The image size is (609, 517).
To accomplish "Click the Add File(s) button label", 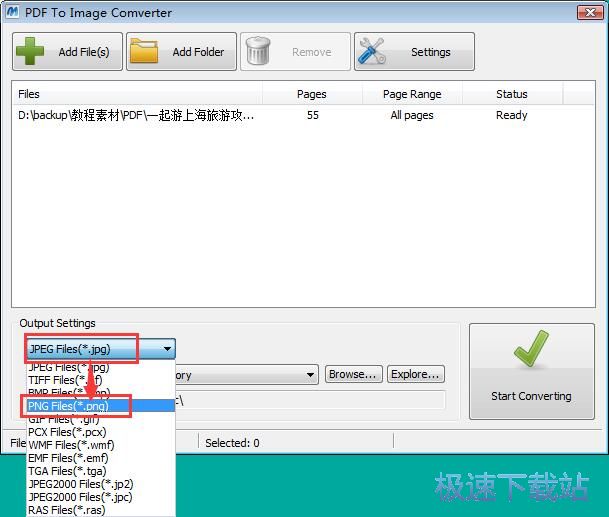I will pyautogui.click(x=84, y=52).
